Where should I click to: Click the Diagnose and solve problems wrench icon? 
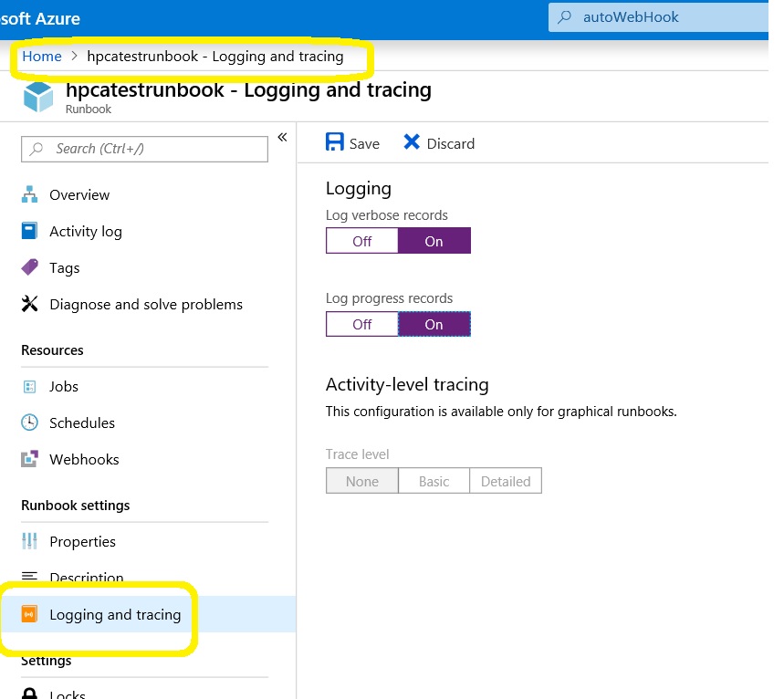point(30,304)
